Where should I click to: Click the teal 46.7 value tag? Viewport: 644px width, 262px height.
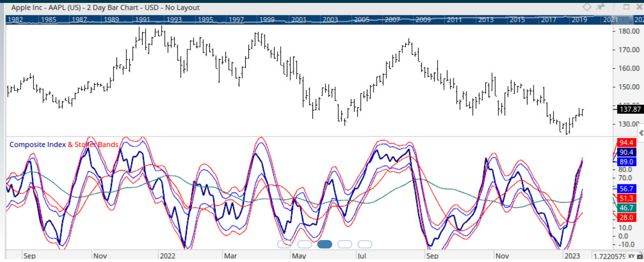point(626,208)
